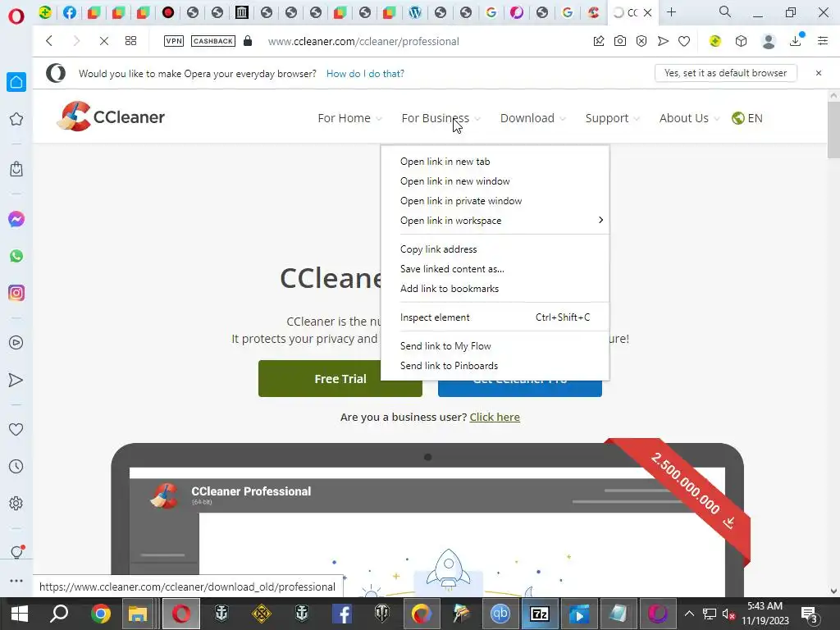Screen dimensions: 840x630
Task: Choose 'Send link to My Flow'
Action: pyautogui.click(x=495, y=346)
